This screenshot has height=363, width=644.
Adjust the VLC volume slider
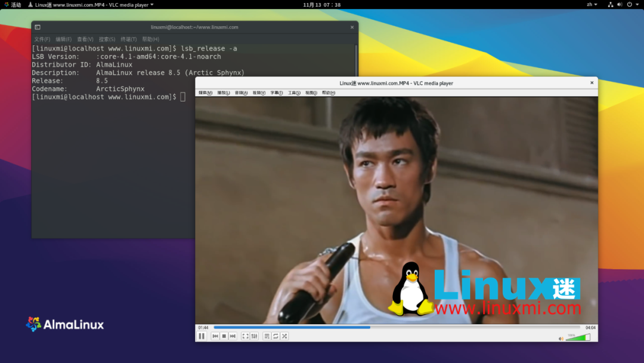point(578,337)
